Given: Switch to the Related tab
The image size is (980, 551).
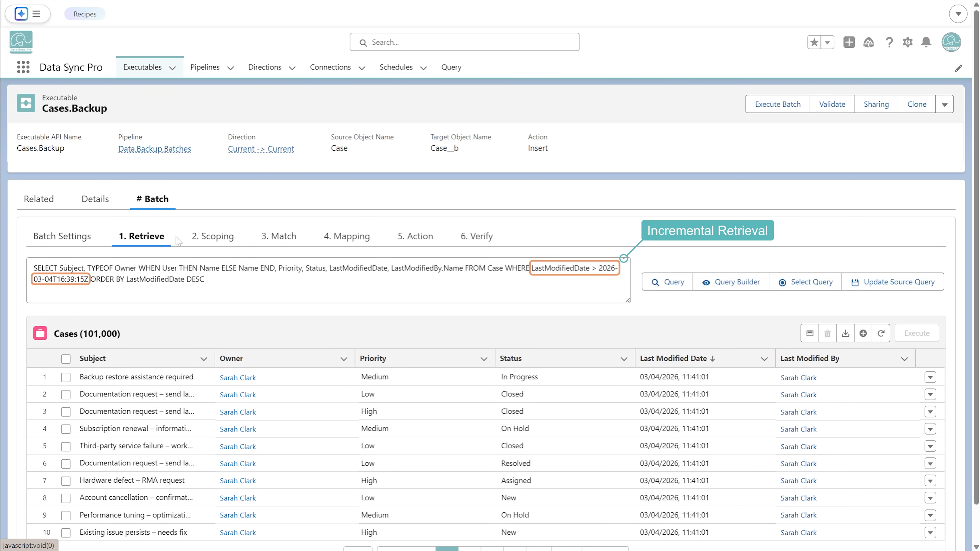Looking at the screenshot, I should (x=39, y=199).
